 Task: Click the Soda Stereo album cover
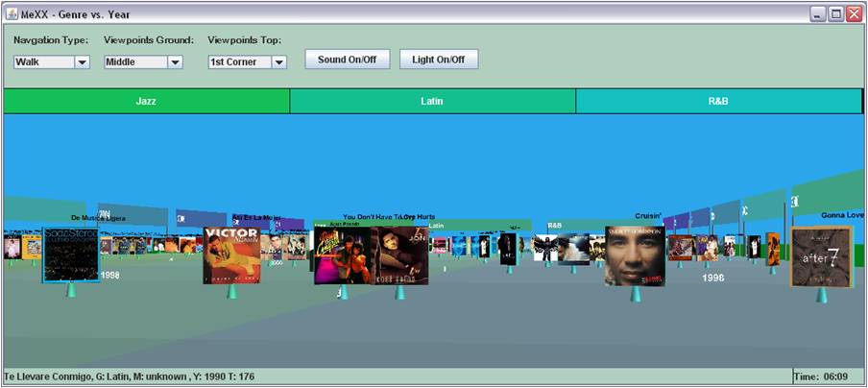71,255
